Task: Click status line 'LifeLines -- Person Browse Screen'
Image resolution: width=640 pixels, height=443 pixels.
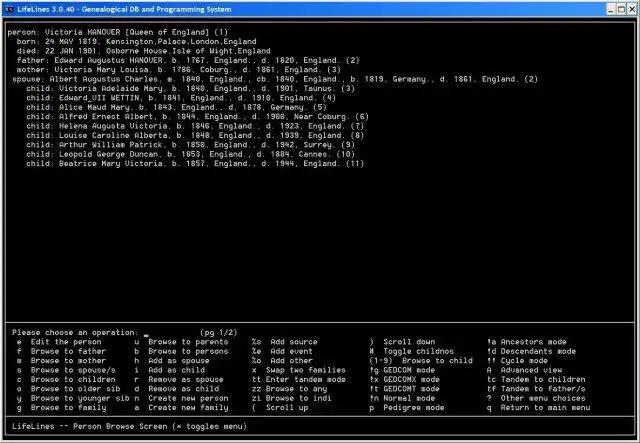Action: coord(129,427)
